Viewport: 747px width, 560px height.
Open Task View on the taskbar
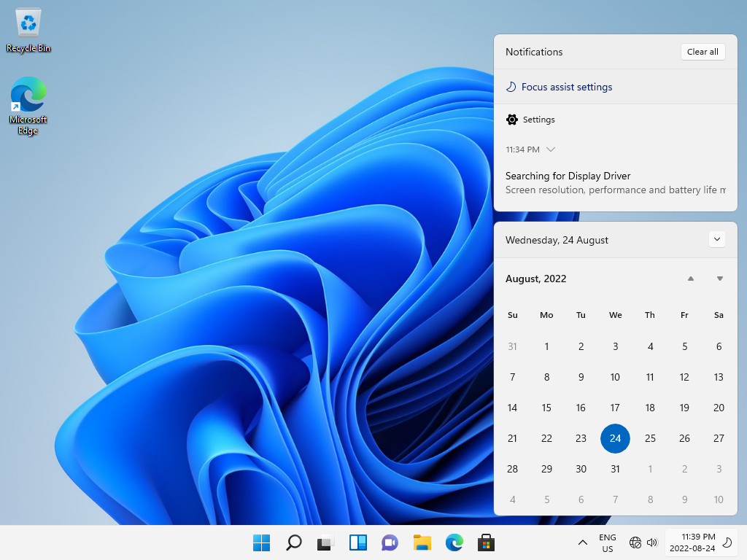pos(325,542)
